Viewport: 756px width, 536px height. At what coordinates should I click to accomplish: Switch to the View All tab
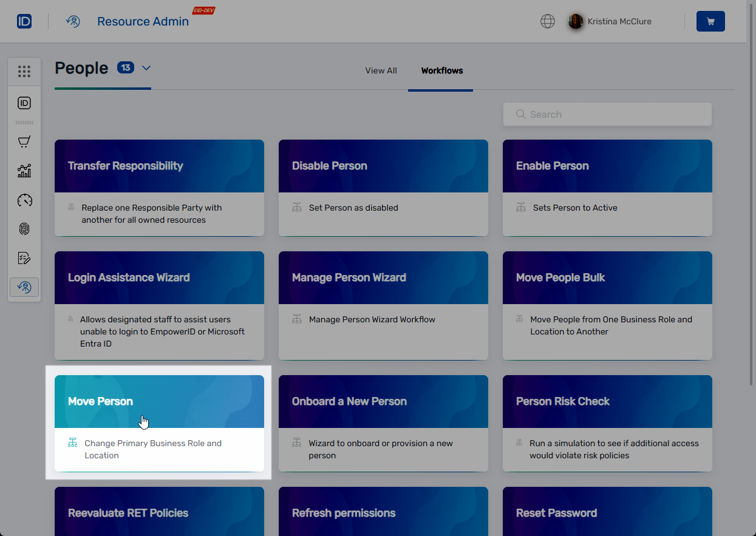pos(381,70)
